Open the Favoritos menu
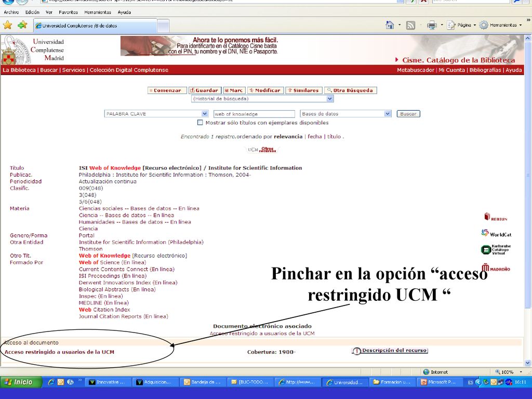Viewport: 532px width, 399px height. click(x=68, y=12)
